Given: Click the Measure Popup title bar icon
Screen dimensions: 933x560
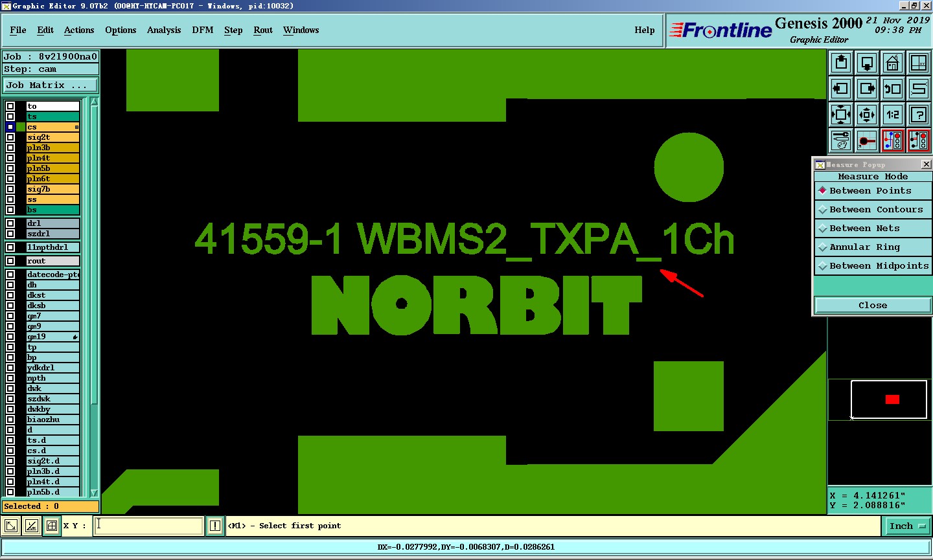Looking at the screenshot, I should [820, 164].
